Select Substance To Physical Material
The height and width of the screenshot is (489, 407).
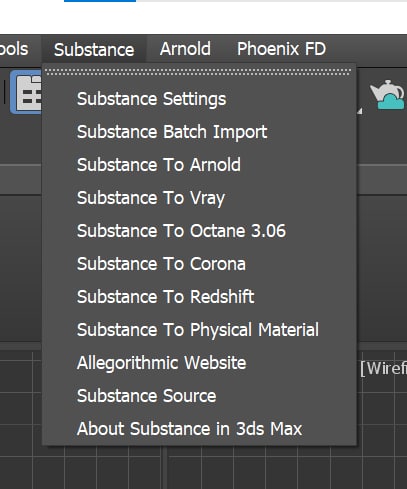click(199, 330)
